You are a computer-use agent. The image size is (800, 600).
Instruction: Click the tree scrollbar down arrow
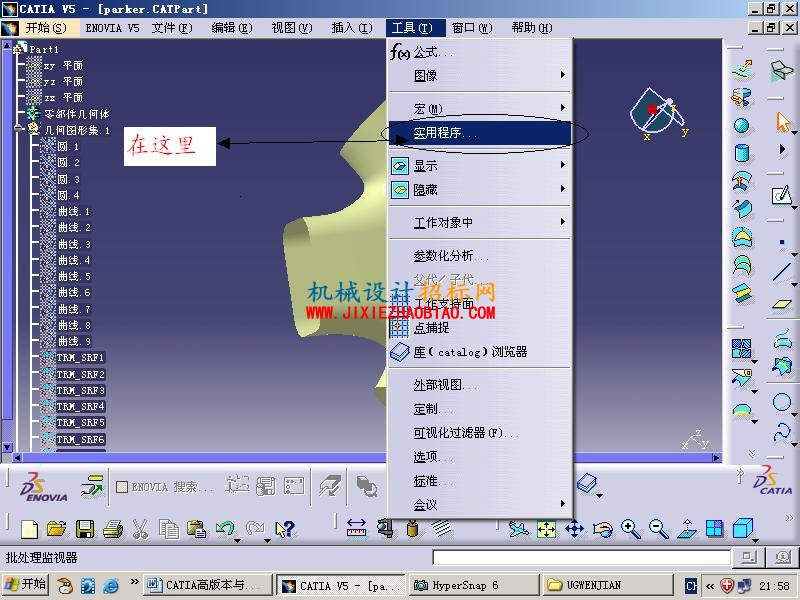tap(7, 447)
